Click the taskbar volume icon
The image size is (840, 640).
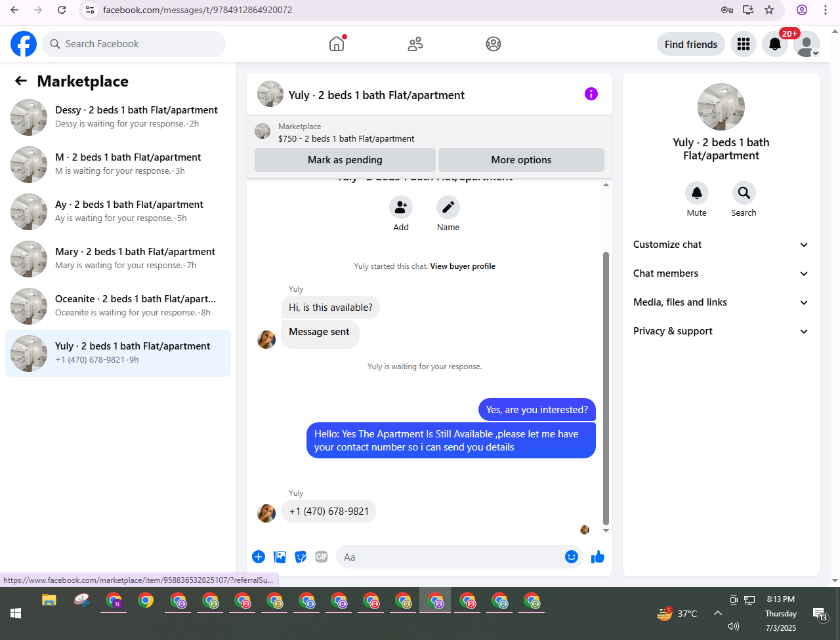point(734,627)
